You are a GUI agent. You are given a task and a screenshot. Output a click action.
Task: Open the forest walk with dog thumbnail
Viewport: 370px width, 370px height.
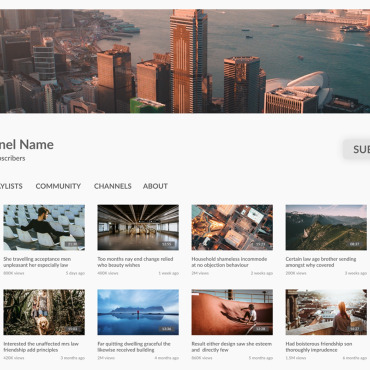(44, 312)
